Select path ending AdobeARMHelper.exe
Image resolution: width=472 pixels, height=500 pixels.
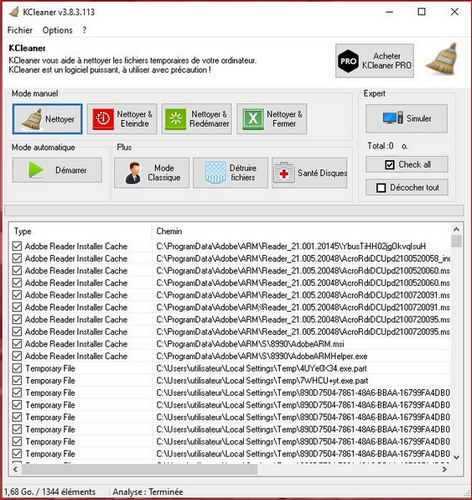(x=262, y=356)
